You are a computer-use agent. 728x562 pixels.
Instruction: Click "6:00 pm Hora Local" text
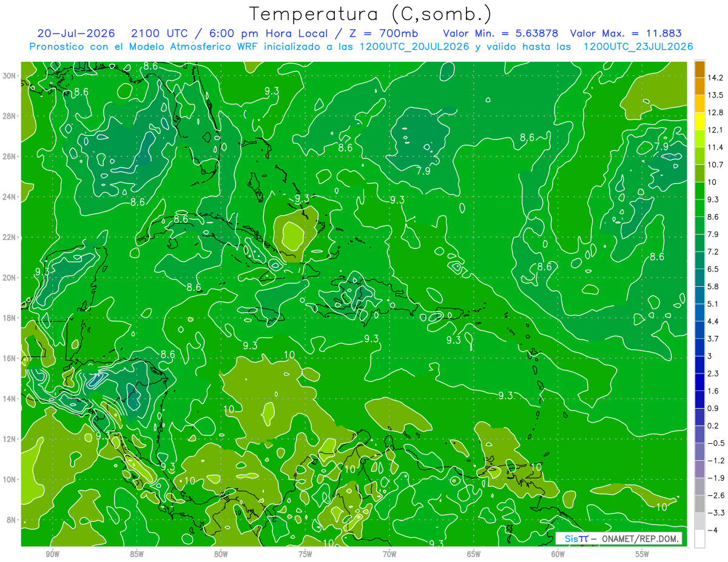tap(268, 33)
